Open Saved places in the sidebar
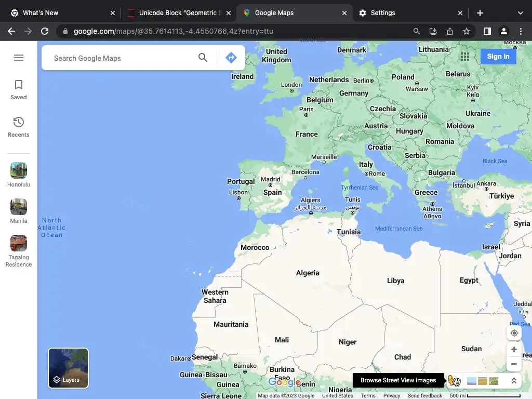Viewport: 532px width, 399px height. (19, 90)
